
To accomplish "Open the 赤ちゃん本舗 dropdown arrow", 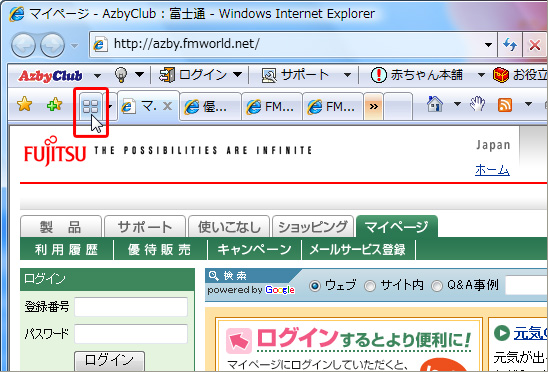I will pos(481,75).
